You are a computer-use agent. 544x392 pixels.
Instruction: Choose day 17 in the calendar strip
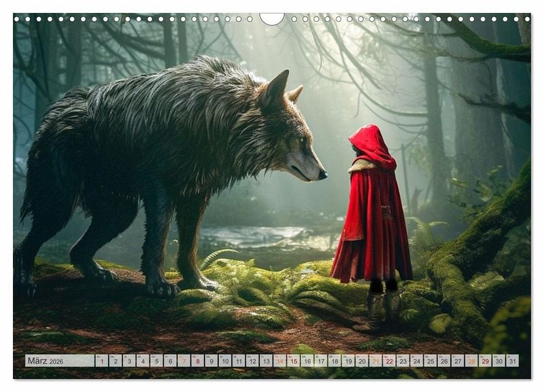(x=320, y=361)
